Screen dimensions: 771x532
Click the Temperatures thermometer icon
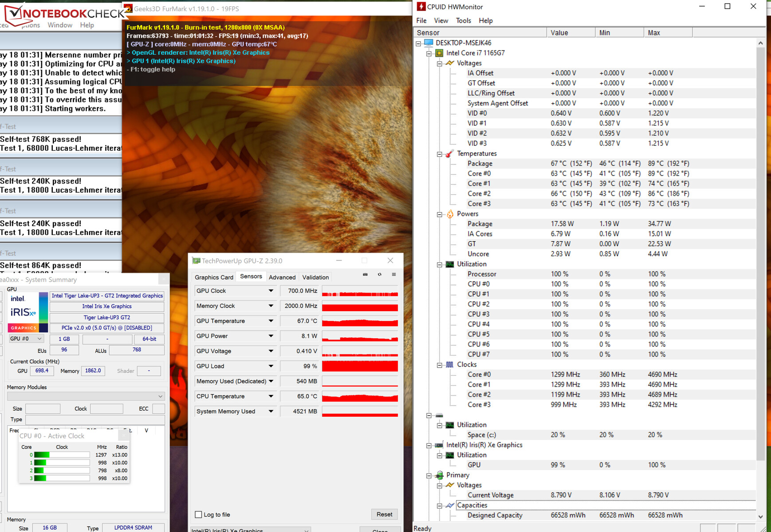click(x=449, y=154)
